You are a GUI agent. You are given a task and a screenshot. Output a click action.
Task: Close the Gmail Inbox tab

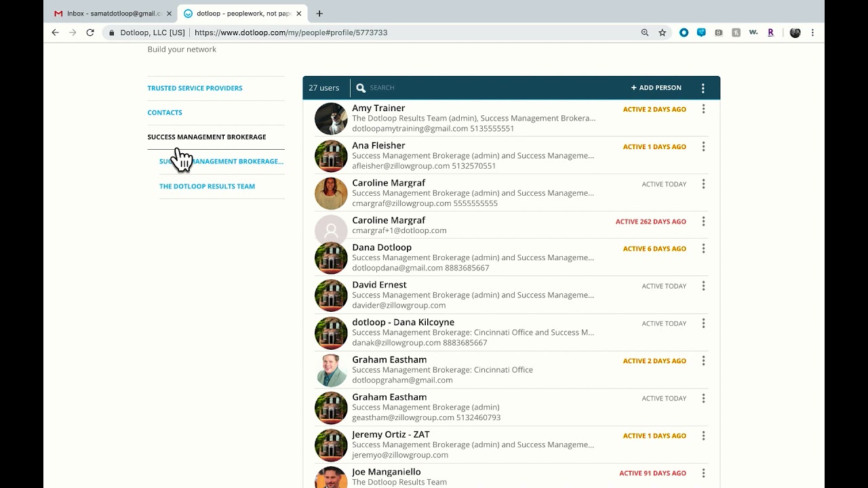169,14
